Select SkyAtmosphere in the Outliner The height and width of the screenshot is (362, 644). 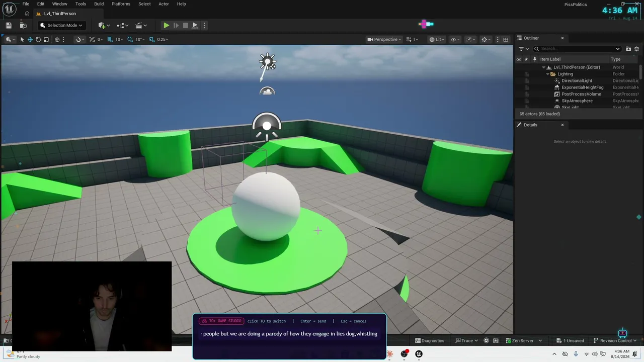pyautogui.click(x=577, y=101)
